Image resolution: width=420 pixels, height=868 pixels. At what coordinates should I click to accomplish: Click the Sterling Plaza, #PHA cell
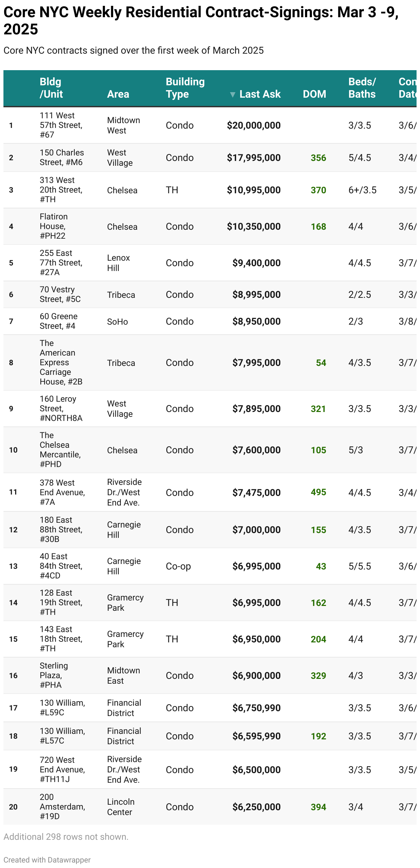tap(54, 675)
